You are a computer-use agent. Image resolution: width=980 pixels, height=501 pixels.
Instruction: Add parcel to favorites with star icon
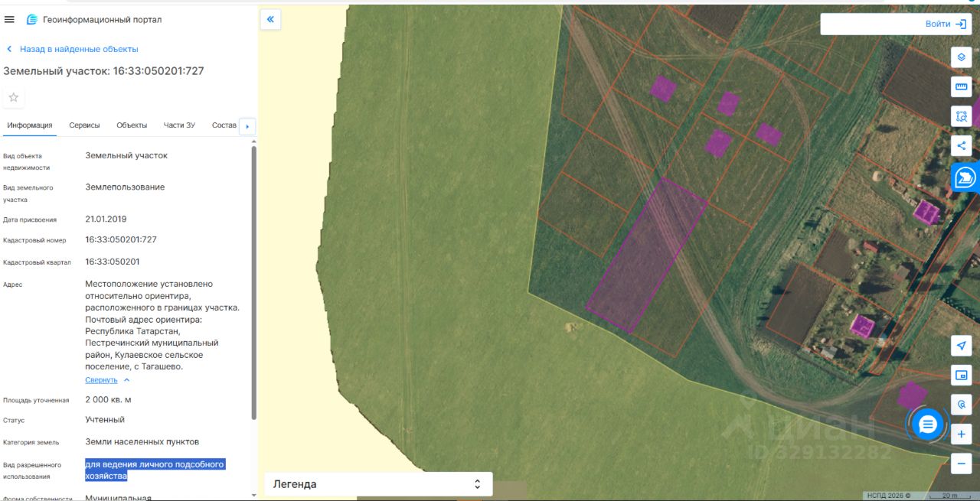click(13, 98)
